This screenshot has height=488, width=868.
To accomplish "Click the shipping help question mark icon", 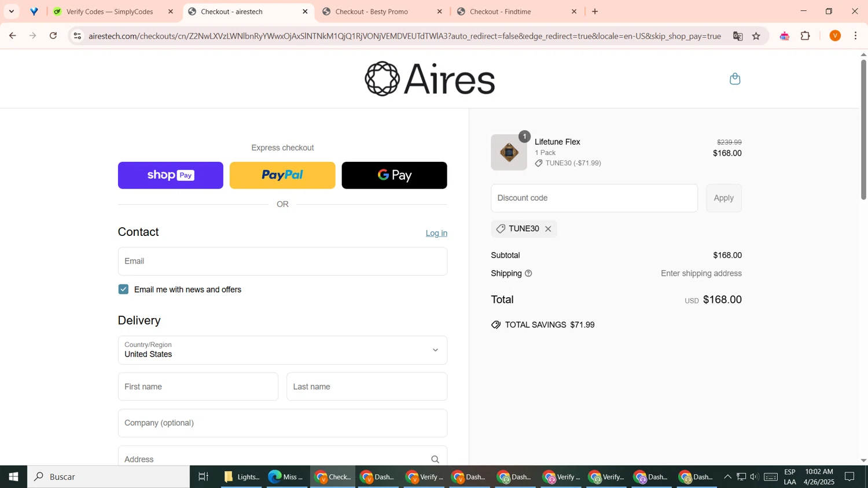I will pyautogui.click(x=528, y=273).
